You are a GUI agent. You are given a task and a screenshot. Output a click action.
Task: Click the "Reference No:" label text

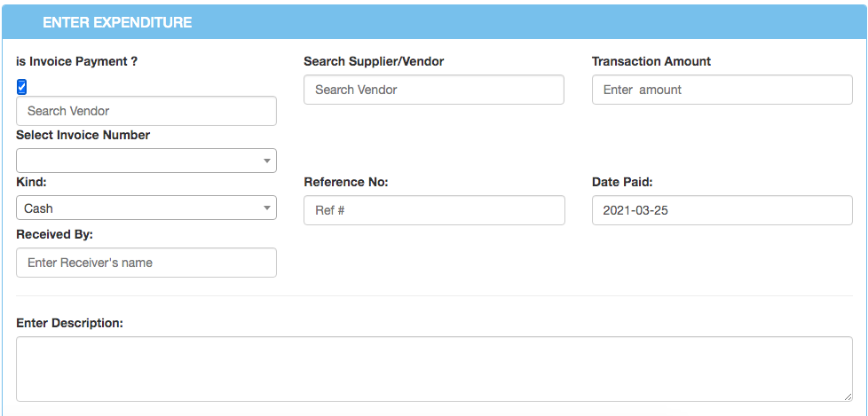click(x=346, y=182)
